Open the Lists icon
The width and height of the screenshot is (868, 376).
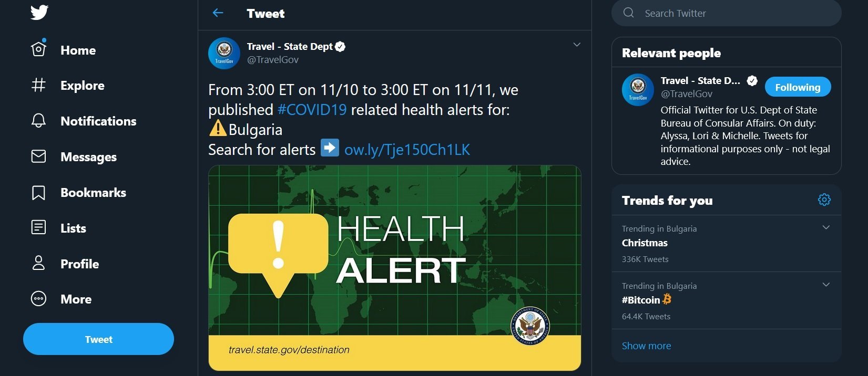[x=39, y=228]
